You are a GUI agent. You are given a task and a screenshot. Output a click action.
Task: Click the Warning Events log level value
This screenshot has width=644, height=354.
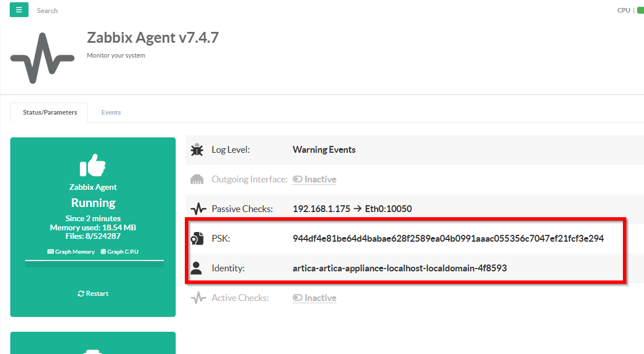tap(324, 150)
